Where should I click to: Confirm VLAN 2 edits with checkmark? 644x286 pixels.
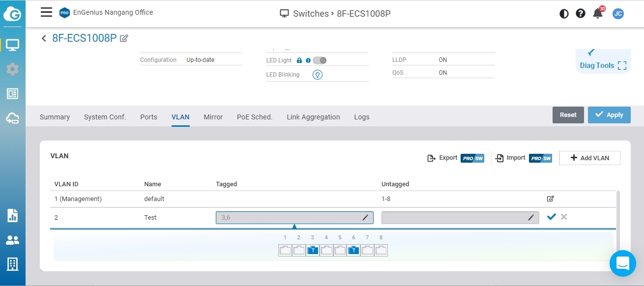[551, 217]
